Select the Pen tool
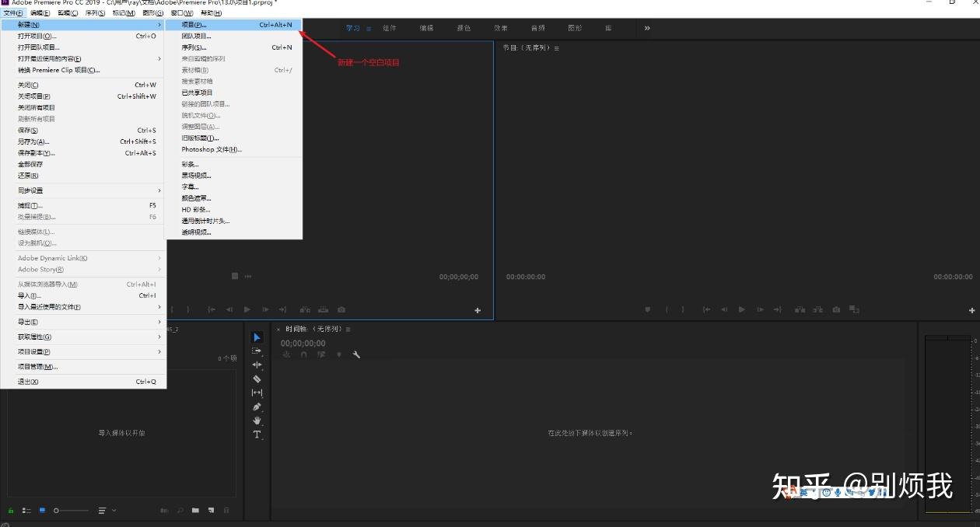 (x=257, y=407)
